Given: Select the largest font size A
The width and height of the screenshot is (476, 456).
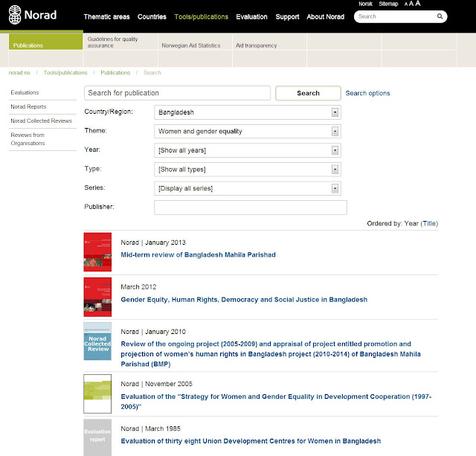Looking at the screenshot, I should pos(418,3).
